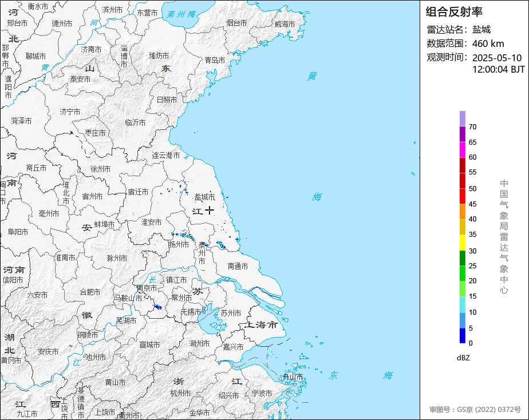The image size is (529, 420).
Task: Click the 泰安市 city label
Action: 80,79
